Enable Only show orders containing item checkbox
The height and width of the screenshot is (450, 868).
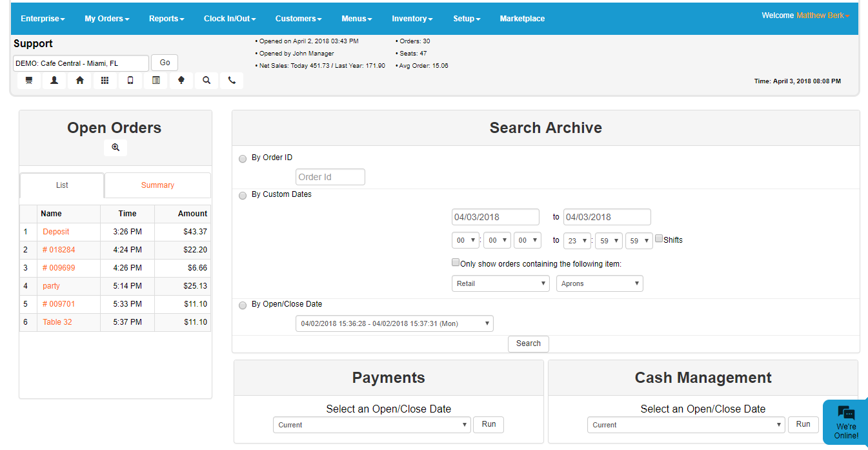coord(456,263)
